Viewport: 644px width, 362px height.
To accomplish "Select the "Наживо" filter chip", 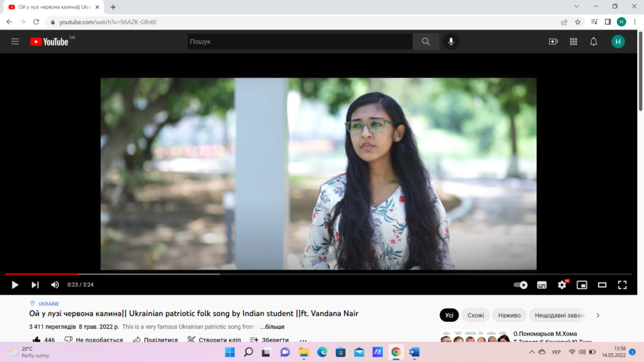I will [509, 315].
